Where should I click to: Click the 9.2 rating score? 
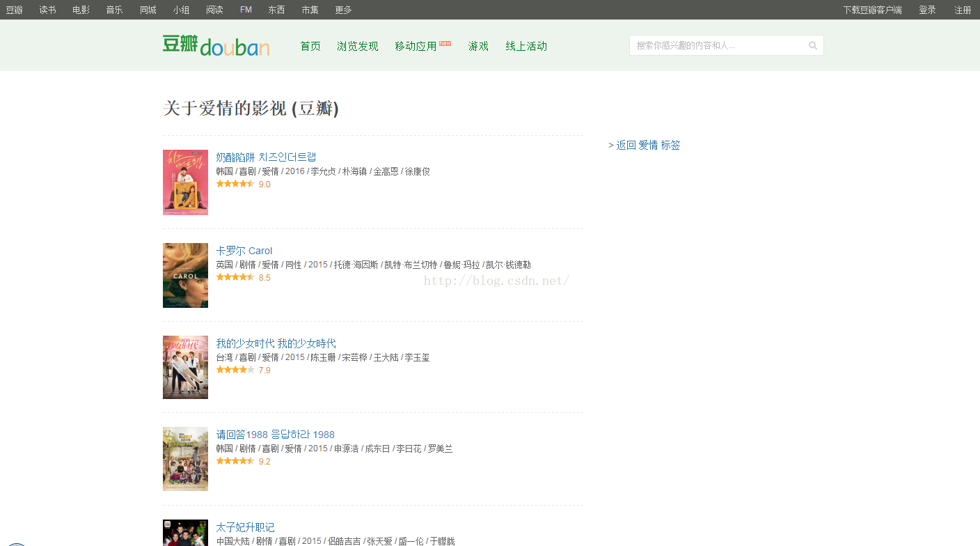(264, 461)
